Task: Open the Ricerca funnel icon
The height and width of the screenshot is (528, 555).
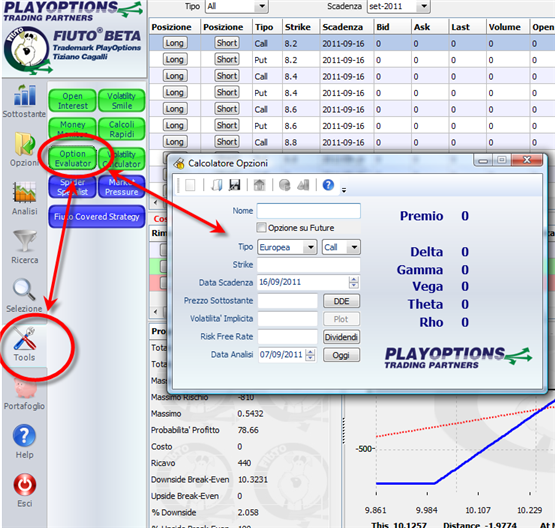Action: tap(24, 241)
